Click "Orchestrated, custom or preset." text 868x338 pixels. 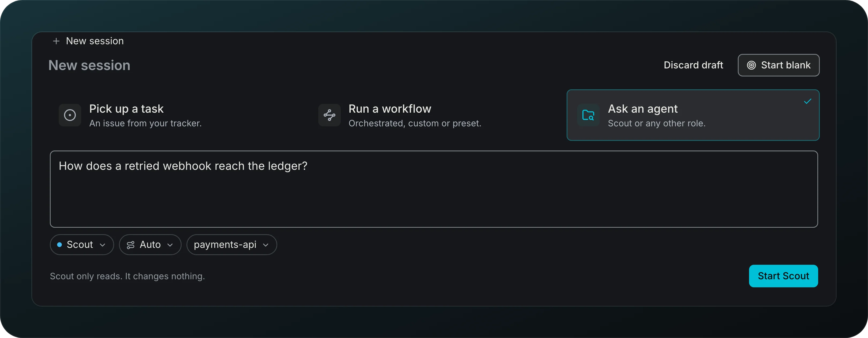click(x=415, y=123)
